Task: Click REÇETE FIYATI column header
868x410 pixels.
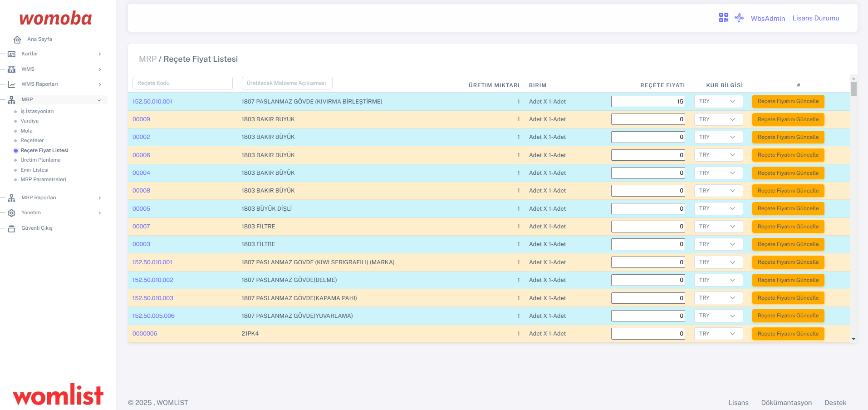Action: (662, 85)
